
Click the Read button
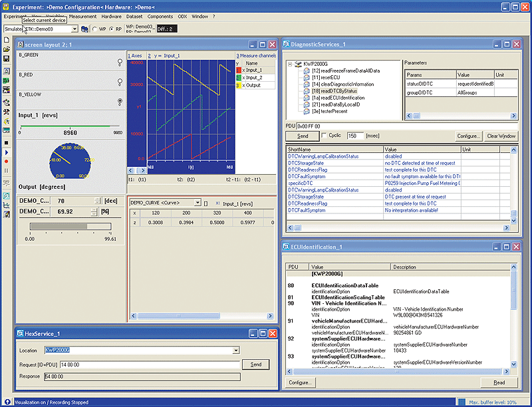click(499, 382)
